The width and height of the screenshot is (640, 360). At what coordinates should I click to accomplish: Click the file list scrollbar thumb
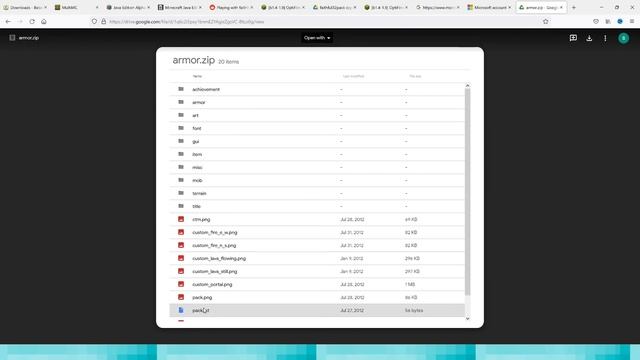pos(467,191)
